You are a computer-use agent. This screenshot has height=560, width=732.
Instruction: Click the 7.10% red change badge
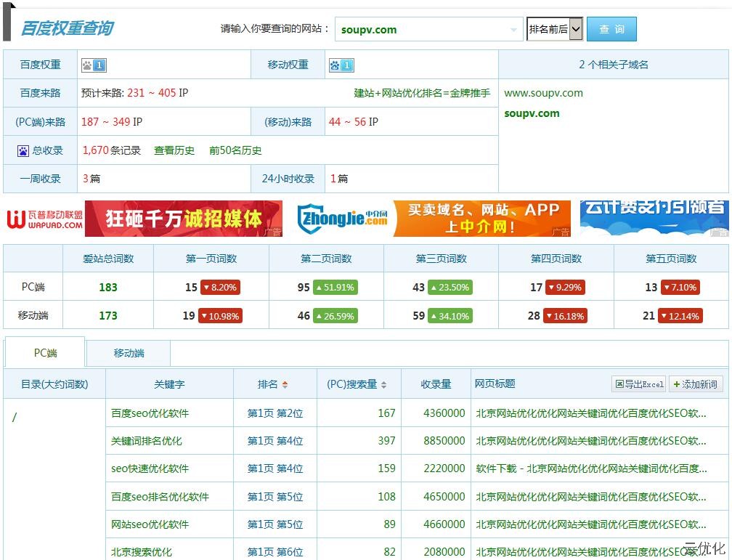pos(680,287)
